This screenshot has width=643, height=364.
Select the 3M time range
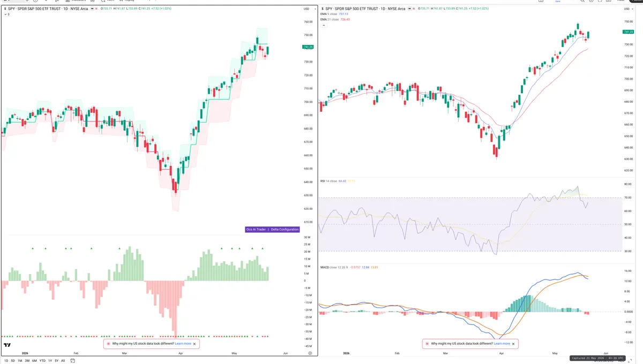pos(27,361)
